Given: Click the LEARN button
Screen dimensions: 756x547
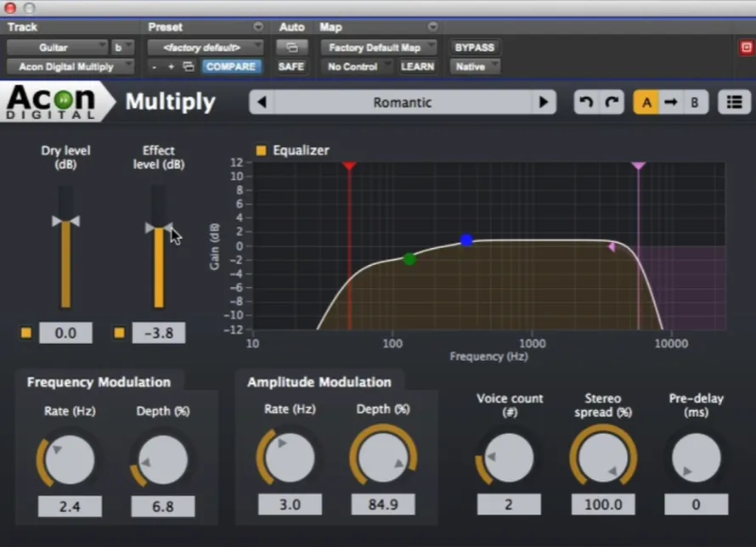Looking at the screenshot, I should [x=418, y=66].
